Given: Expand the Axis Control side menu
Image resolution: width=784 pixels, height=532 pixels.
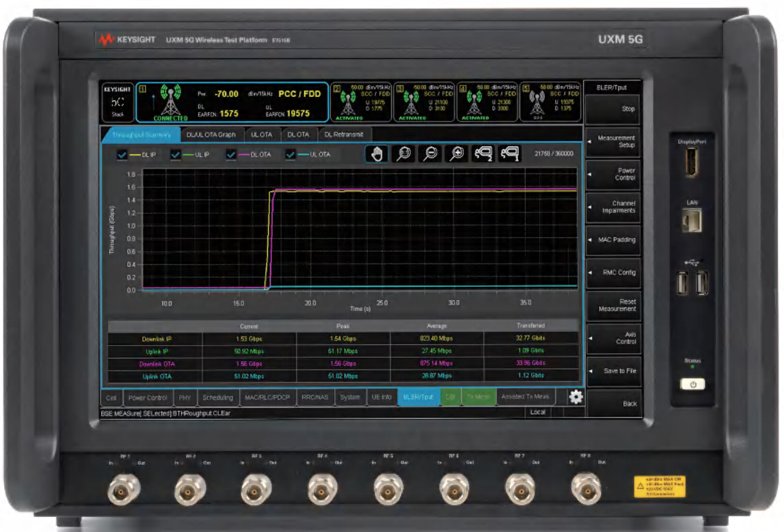Looking at the screenshot, I should pyautogui.click(x=613, y=338).
